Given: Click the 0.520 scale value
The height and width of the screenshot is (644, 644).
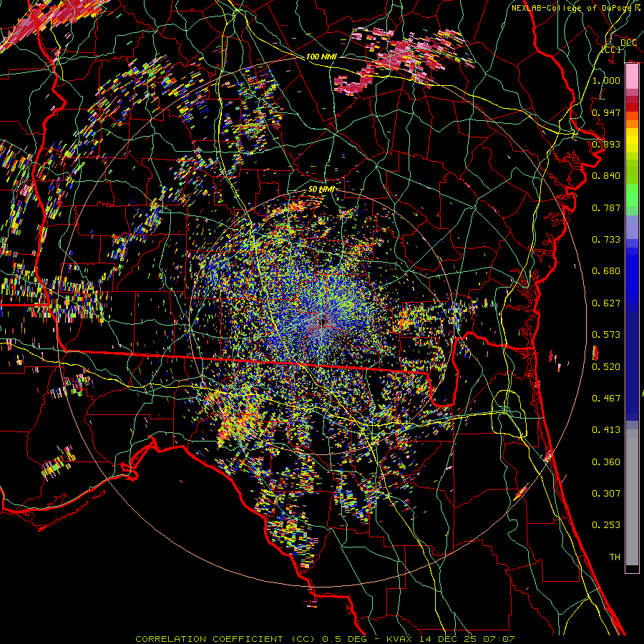Looking at the screenshot, I should click(x=606, y=366).
